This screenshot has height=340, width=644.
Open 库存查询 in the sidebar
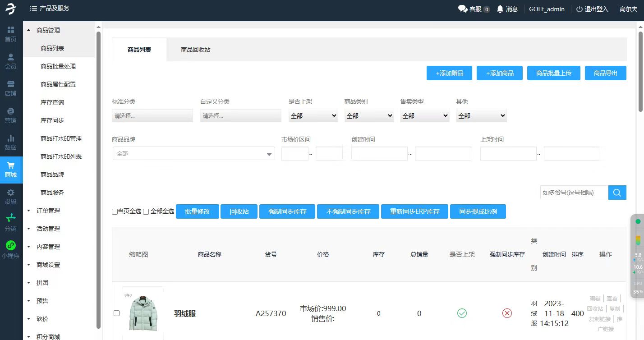52,102
